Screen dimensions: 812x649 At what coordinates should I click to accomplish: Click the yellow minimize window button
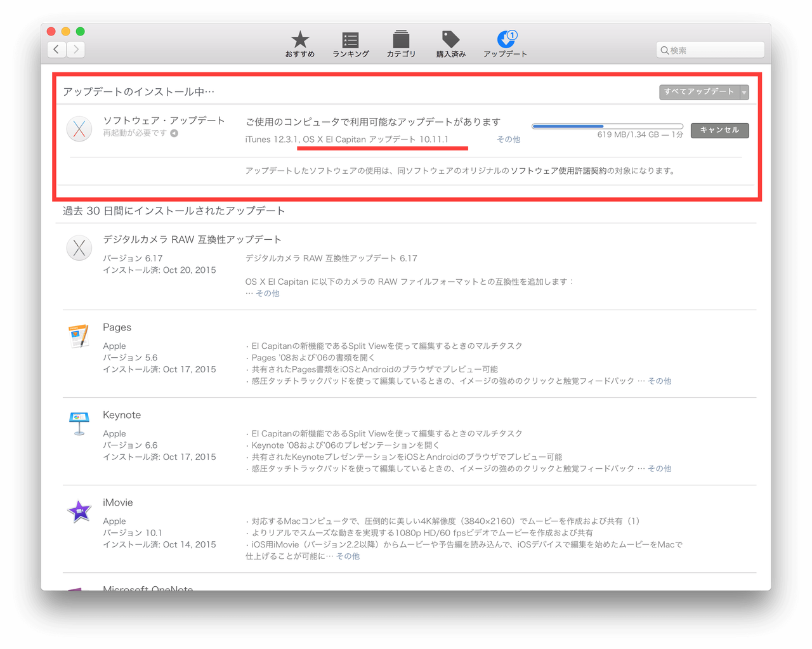tap(66, 31)
